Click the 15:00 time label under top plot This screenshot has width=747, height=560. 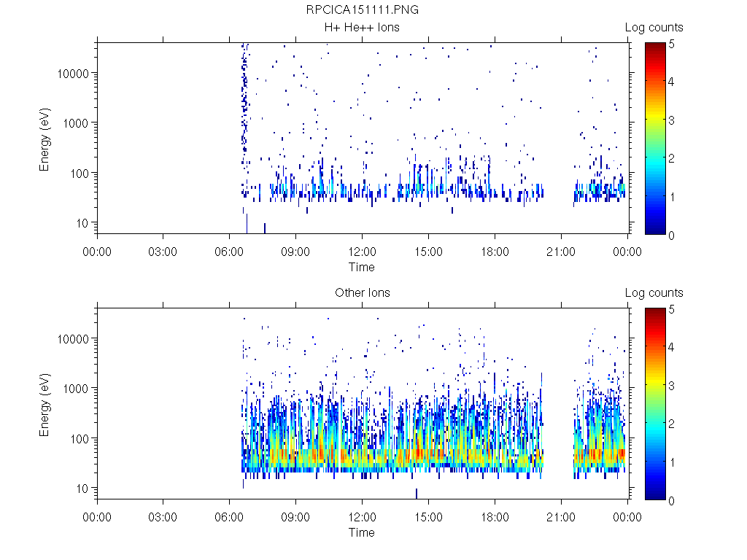pyautogui.click(x=428, y=252)
